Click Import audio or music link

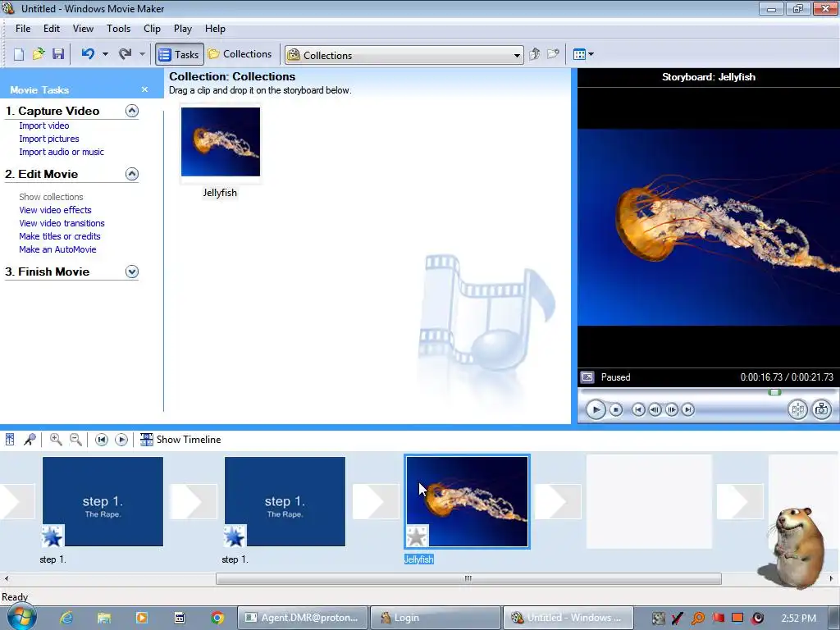point(62,152)
